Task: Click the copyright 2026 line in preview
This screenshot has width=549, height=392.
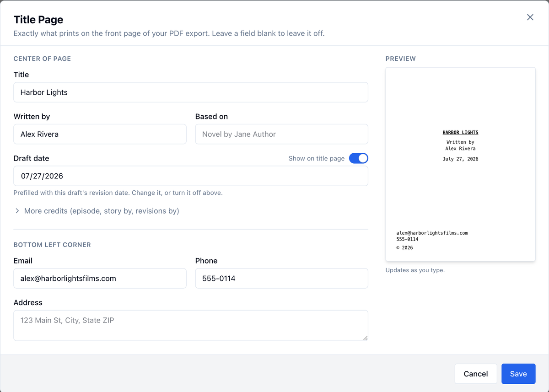Action: (405, 247)
